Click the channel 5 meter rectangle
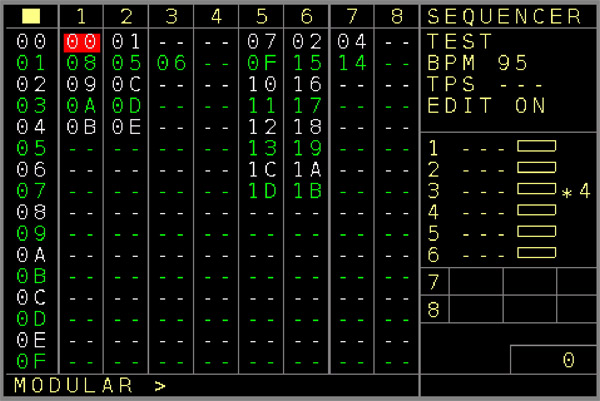This screenshot has width=600, height=401. tap(536, 231)
